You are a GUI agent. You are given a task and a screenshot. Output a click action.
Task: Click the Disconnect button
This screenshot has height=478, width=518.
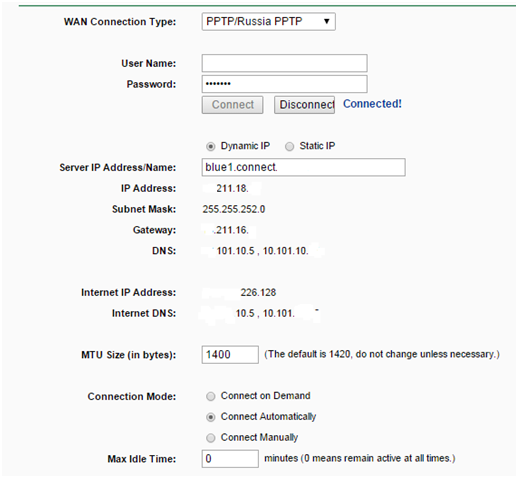[304, 105]
